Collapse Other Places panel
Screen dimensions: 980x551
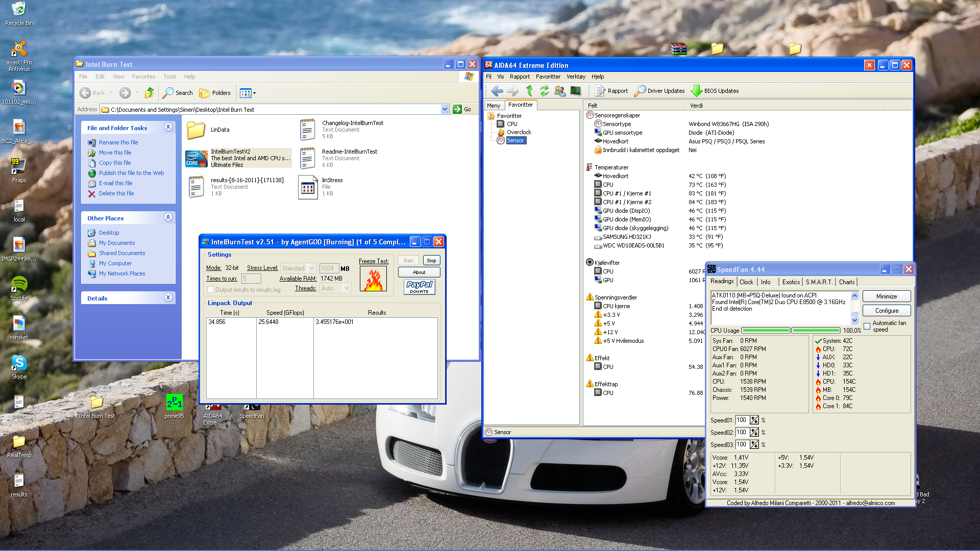click(x=168, y=217)
